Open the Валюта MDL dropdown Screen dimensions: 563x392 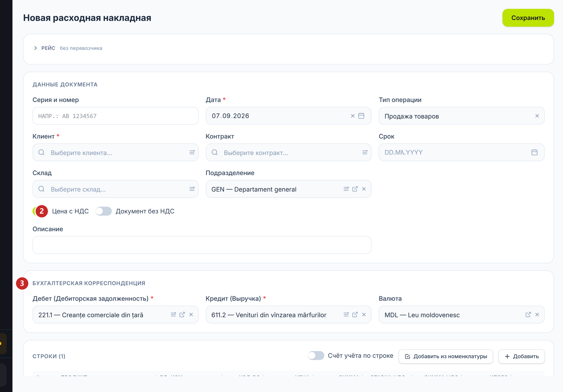coord(462,315)
